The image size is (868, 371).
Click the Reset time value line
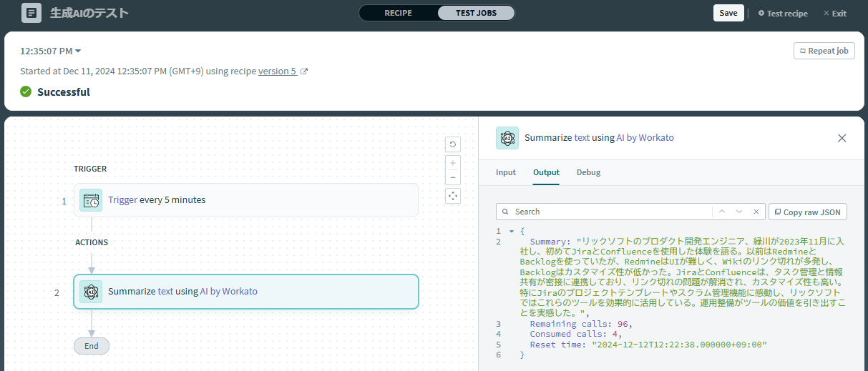click(648, 345)
